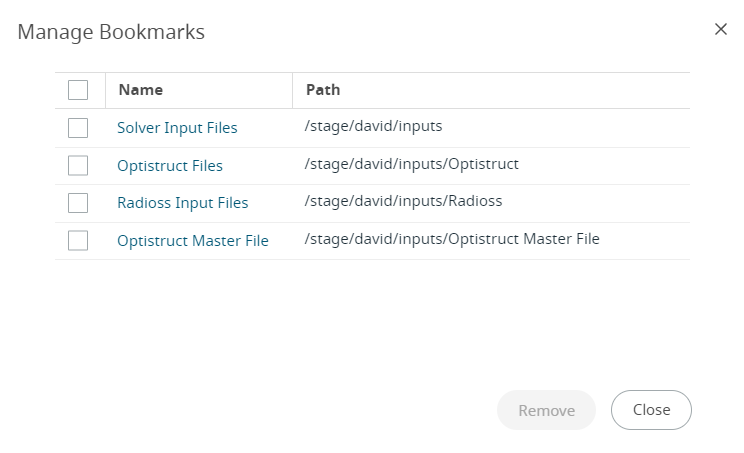This screenshot has width=744, height=453.
Task: Select the Optistruct Files row checkbox
Action: click(x=78, y=166)
